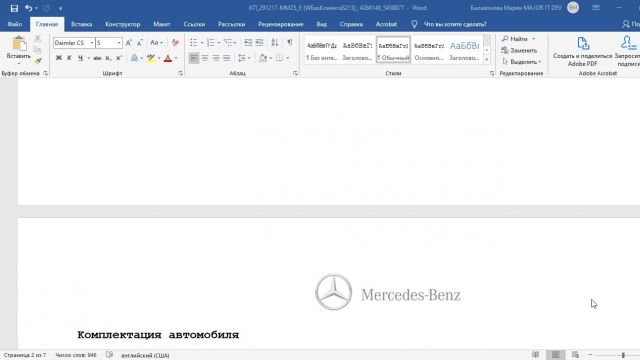Decrease font size with the A-down icon
This screenshot has height=360, width=640.
tap(140, 43)
